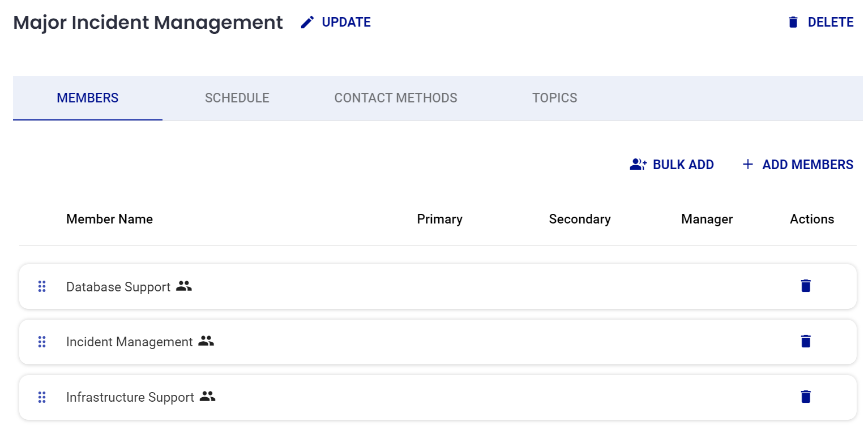Image resolution: width=868 pixels, height=430 pixels.
Task: Delete the Database Support member via its trash icon
Action: click(x=806, y=286)
